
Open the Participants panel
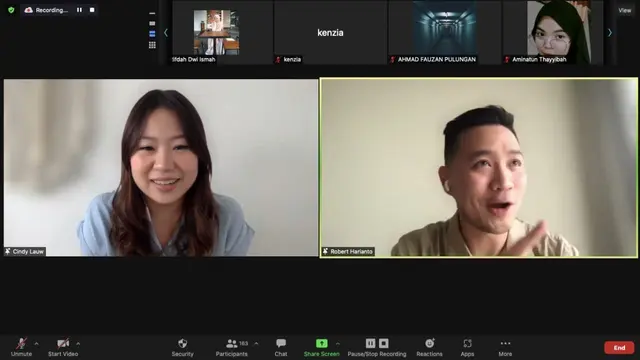pos(231,347)
